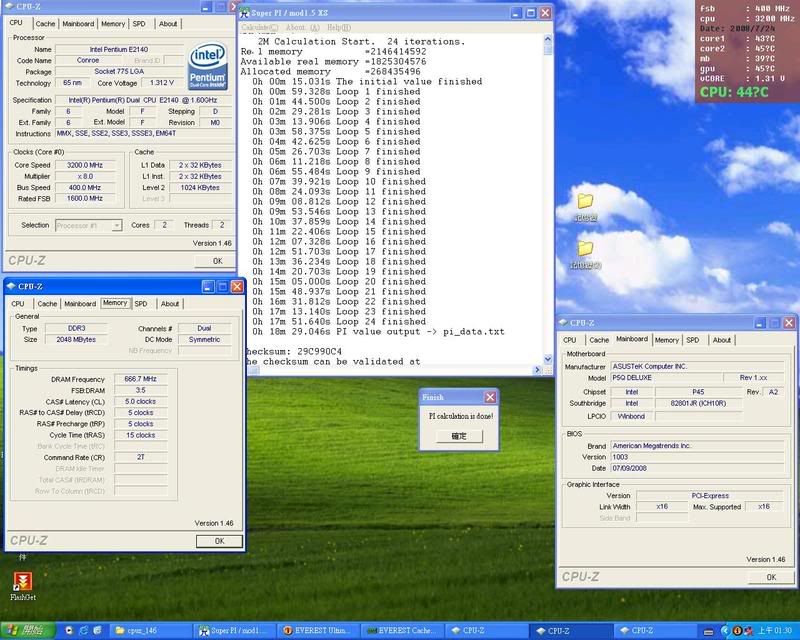This screenshot has height=640, width=800.
Task: Launch Internet Explorer from quick launch
Action: [x=84, y=631]
